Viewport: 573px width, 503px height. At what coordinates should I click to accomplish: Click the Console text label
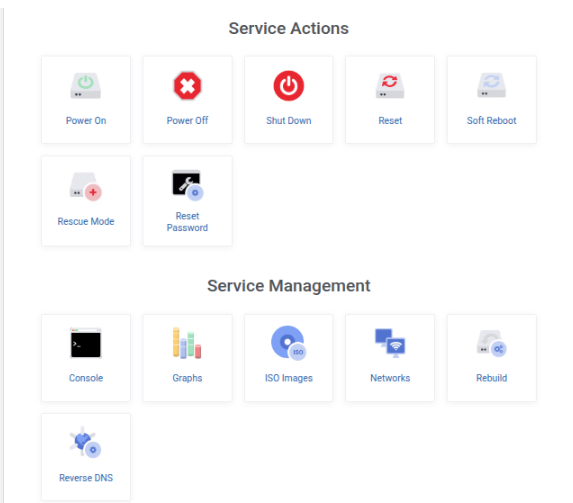(86, 378)
